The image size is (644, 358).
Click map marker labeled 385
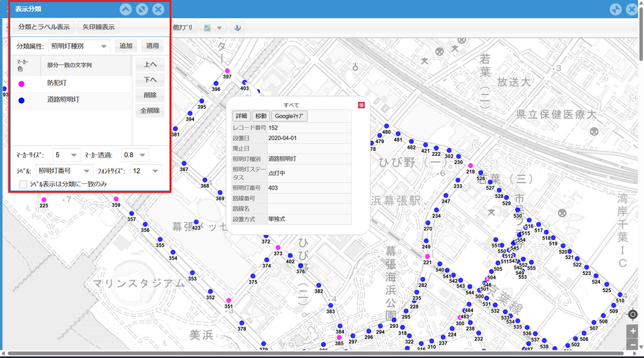pyautogui.click(x=339, y=337)
